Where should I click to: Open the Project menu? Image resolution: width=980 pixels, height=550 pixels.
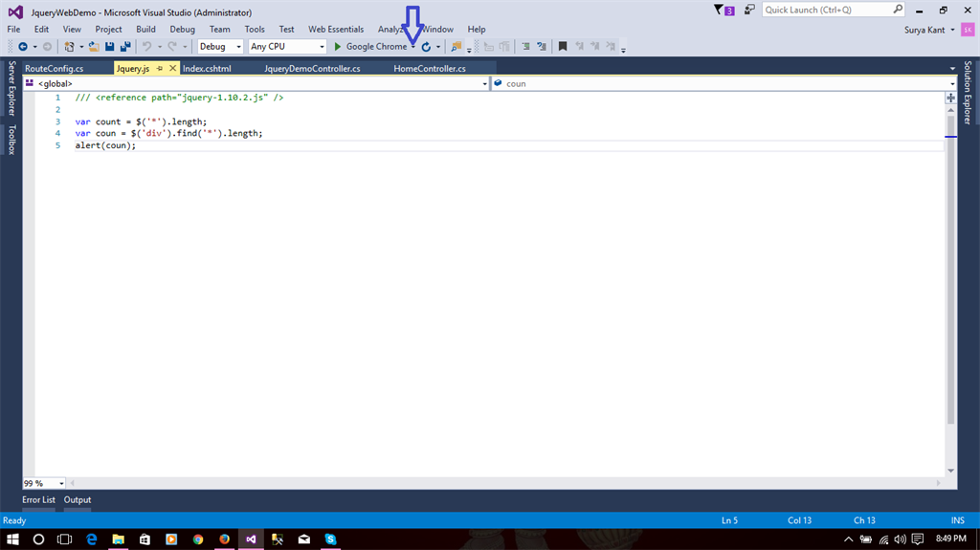pos(108,30)
